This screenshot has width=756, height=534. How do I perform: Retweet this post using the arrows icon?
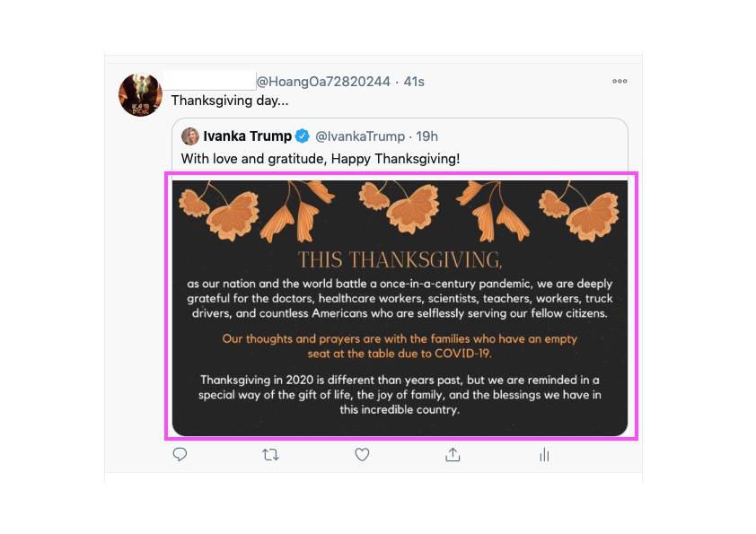270,455
